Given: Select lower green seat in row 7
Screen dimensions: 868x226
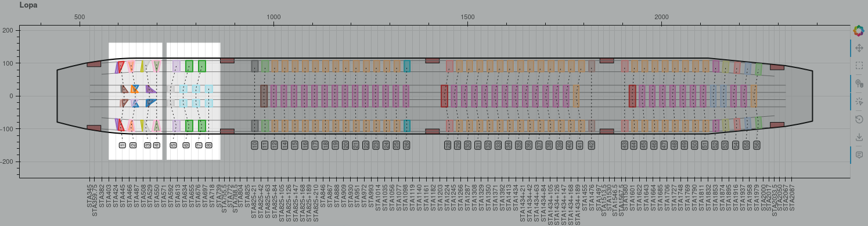Looking at the screenshot, I should click(202, 125).
